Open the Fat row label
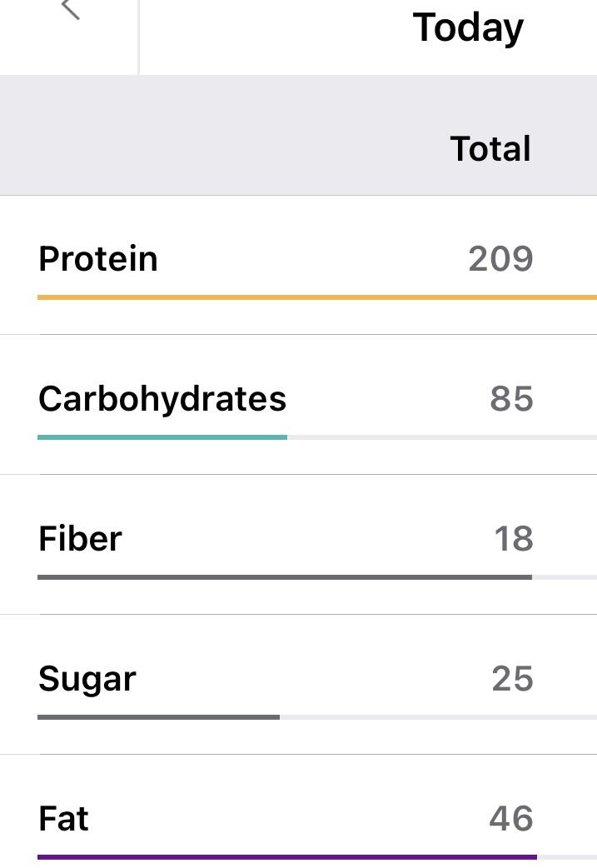 tap(63, 819)
